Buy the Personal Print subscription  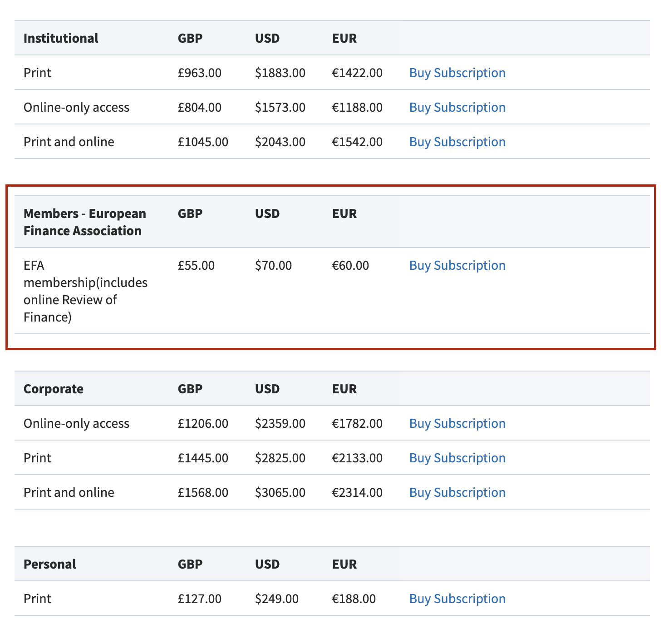(457, 599)
